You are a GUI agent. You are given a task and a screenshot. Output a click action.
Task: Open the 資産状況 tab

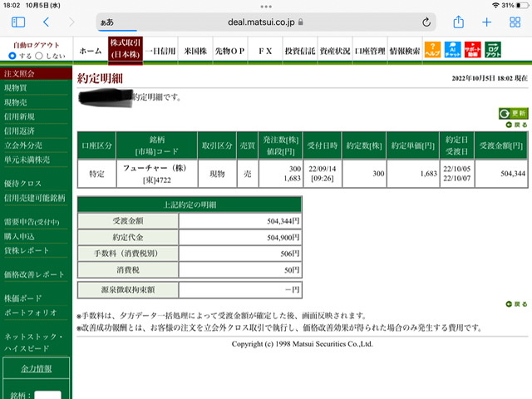pyautogui.click(x=335, y=51)
